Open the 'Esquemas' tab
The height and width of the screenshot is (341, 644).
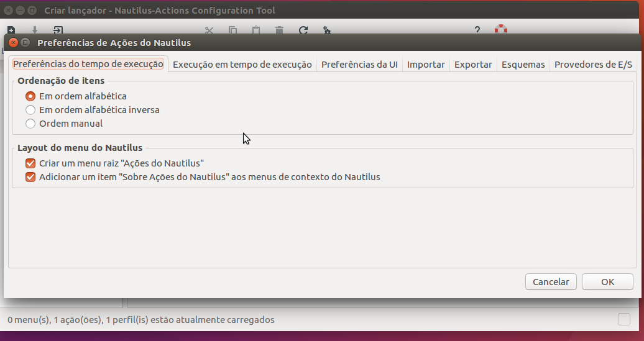point(523,65)
